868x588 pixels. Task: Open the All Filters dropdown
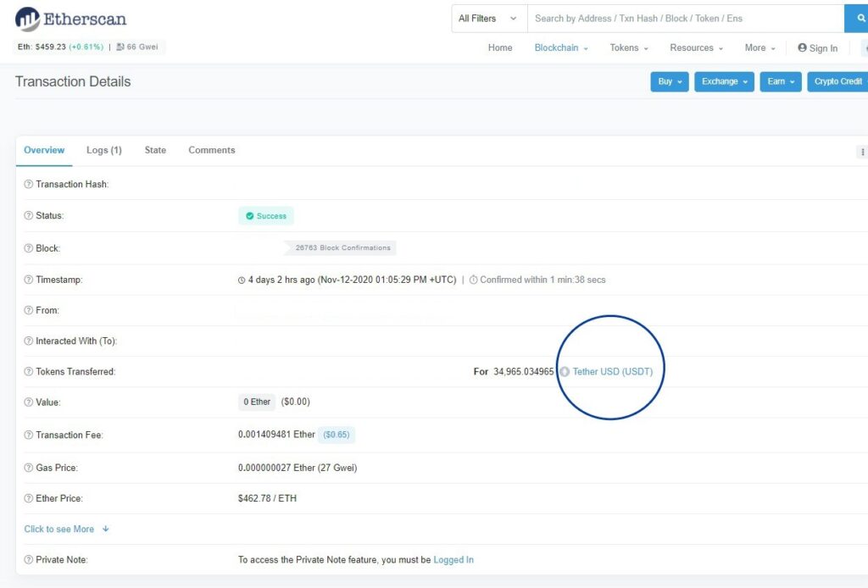pos(488,19)
